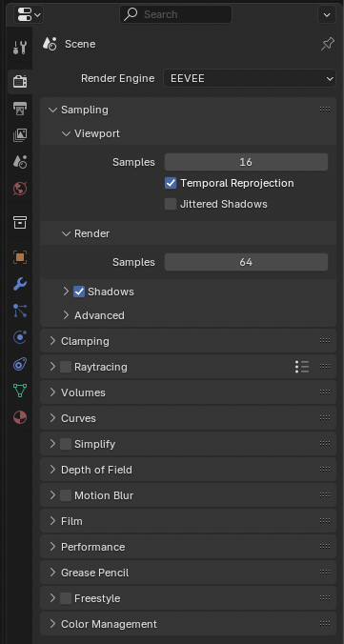
Task: Click the Search properties field
Action: (176, 15)
